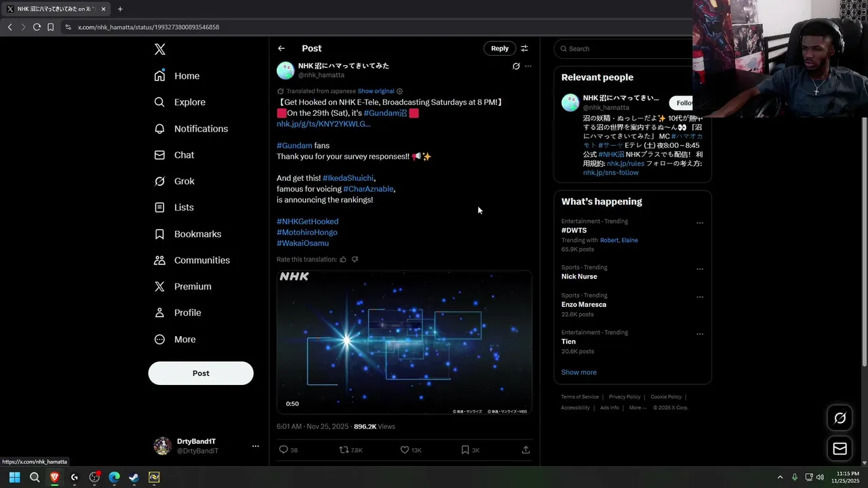The height and width of the screenshot is (488, 868).
Task: Expand footer More menu
Action: 637,407
